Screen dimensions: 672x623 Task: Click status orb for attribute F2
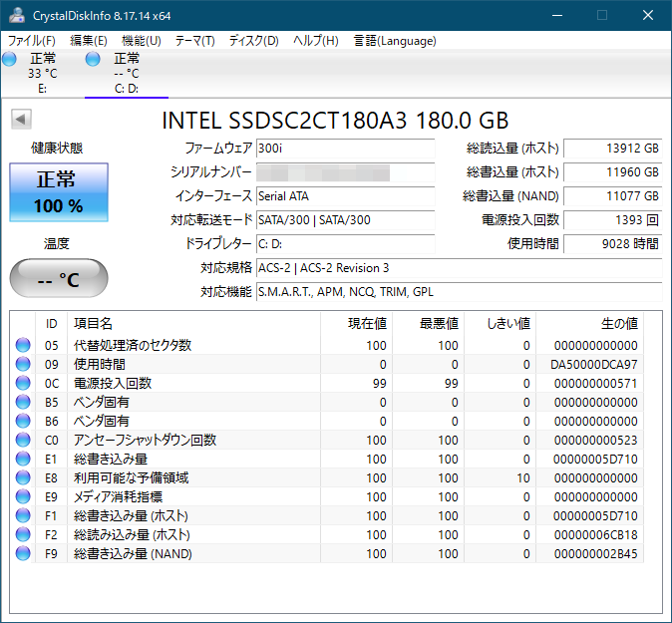pyautogui.click(x=23, y=534)
